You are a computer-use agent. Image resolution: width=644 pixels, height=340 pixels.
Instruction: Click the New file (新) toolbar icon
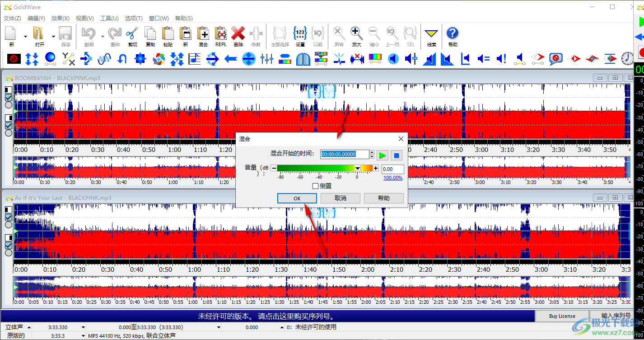coord(11,34)
